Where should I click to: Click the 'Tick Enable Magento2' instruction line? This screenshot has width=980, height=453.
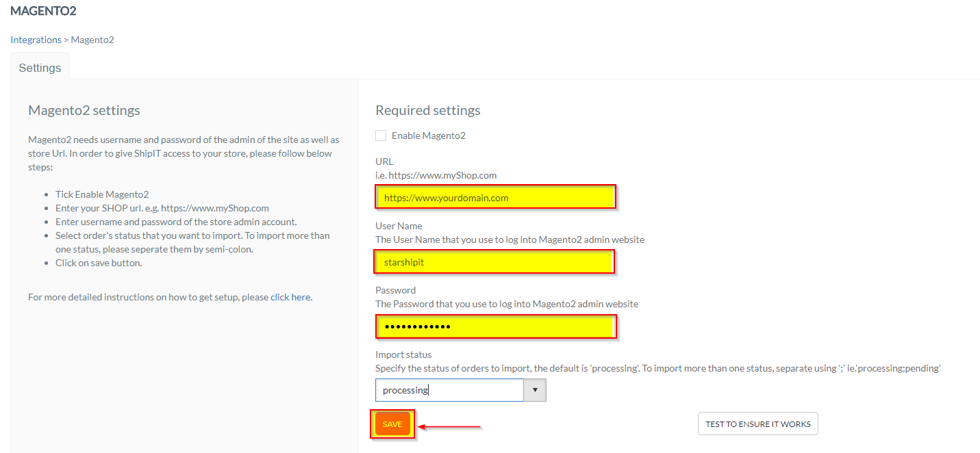(x=102, y=194)
